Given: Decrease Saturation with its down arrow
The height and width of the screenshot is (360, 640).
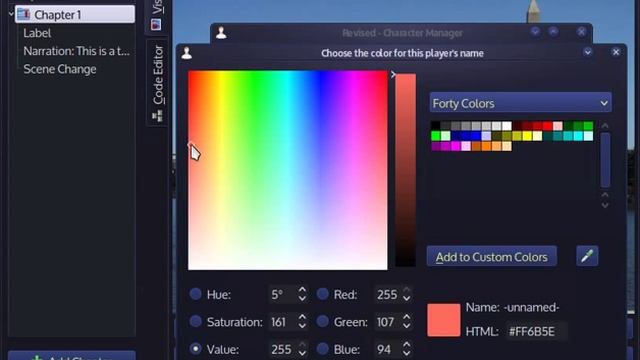Looking at the screenshot, I should click(x=302, y=326).
